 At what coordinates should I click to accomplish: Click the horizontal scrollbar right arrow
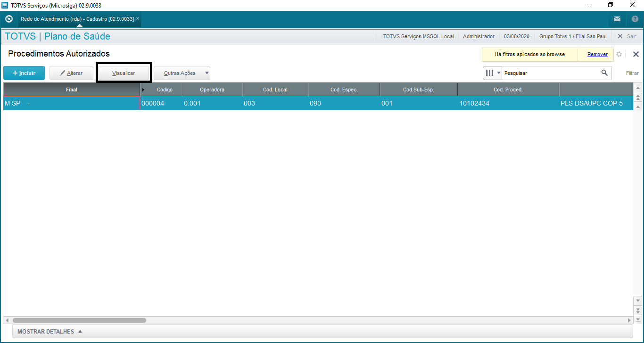[629, 320]
